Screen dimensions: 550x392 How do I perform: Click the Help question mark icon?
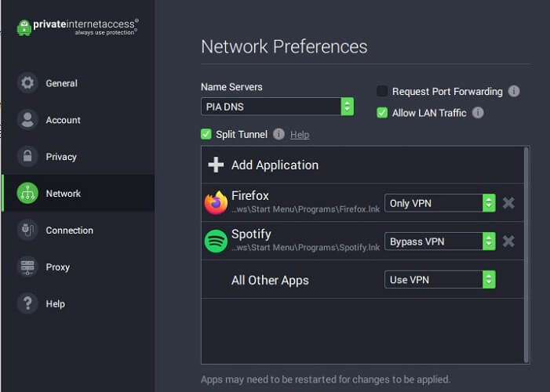click(x=27, y=303)
